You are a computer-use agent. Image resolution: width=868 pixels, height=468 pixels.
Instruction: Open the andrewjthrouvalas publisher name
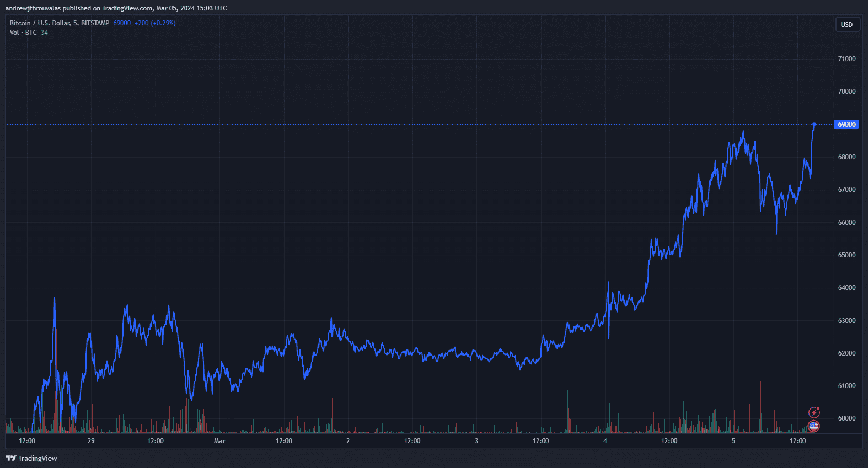tap(33, 8)
